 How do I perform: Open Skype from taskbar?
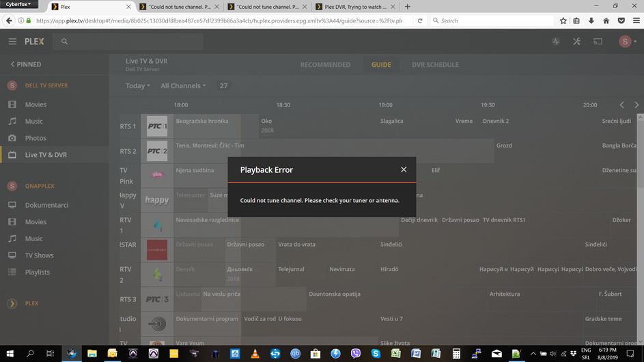coord(376,353)
